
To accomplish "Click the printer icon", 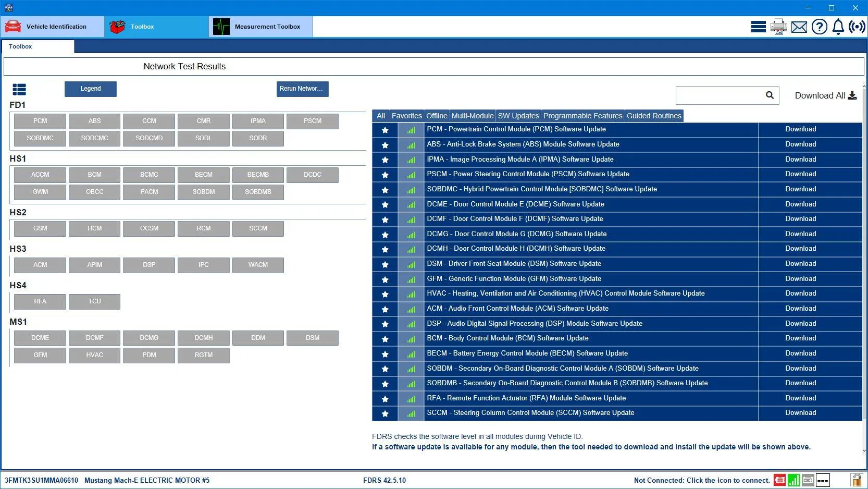I will pos(778,27).
